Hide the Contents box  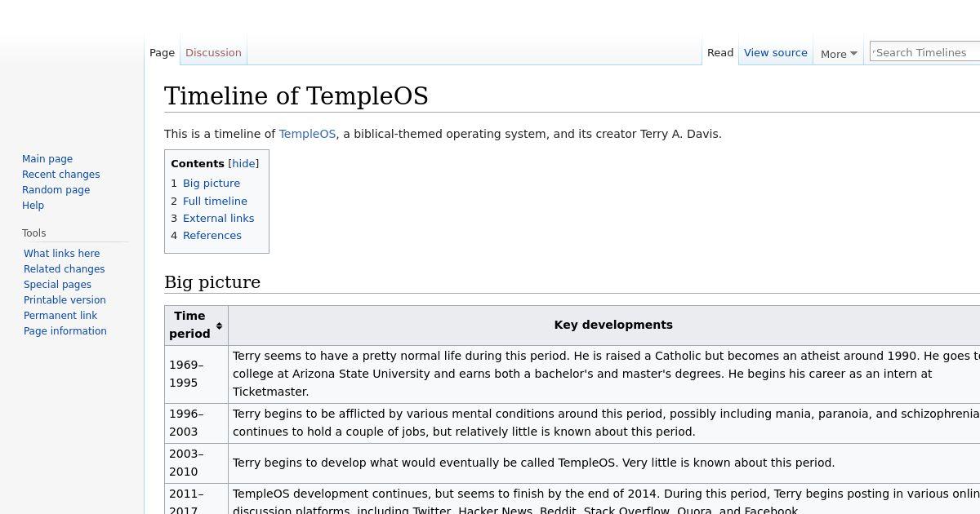243,163
